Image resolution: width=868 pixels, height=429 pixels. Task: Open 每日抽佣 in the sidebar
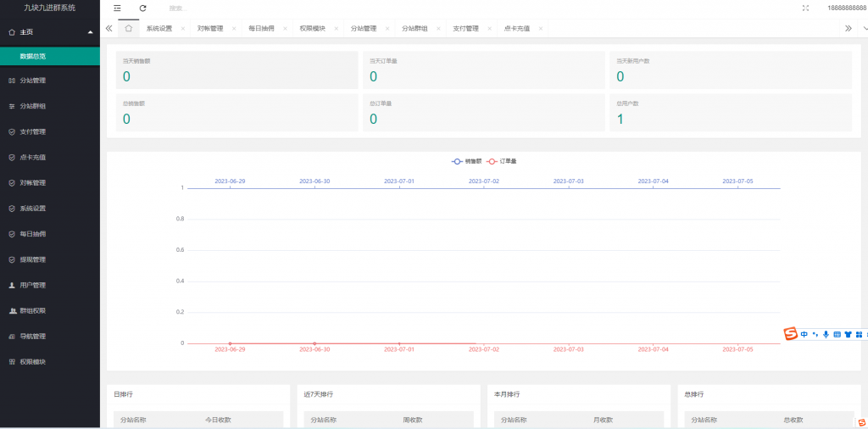(50, 234)
